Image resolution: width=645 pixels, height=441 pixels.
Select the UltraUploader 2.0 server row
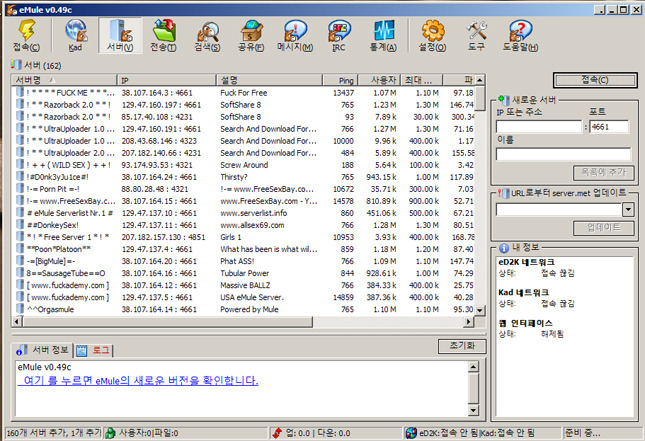[245, 153]
